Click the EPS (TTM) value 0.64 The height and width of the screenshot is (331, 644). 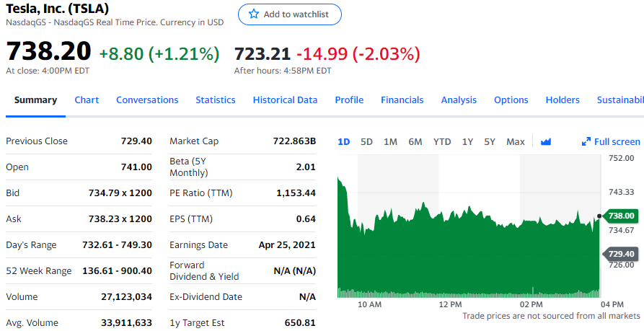click(306, 219)
